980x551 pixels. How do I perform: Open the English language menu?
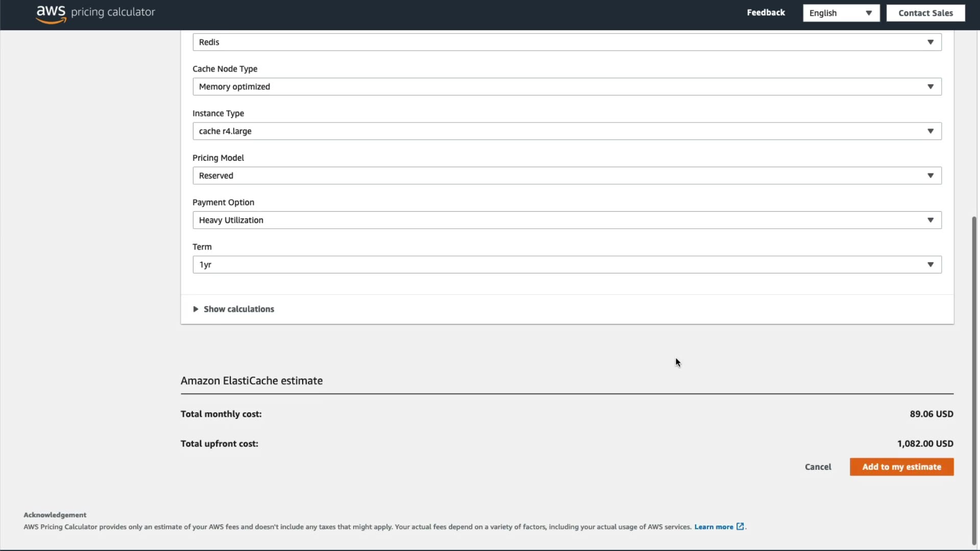tap(841, 13)
